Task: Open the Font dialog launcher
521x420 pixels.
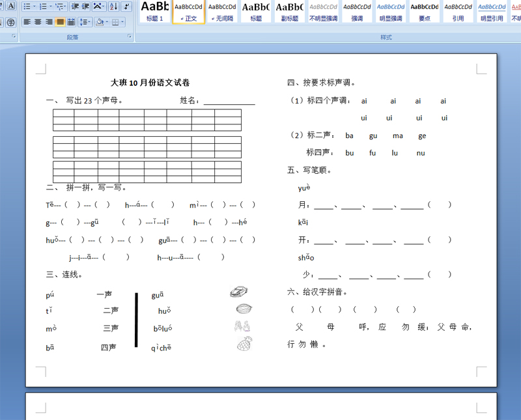Action: tap(14, 36)
